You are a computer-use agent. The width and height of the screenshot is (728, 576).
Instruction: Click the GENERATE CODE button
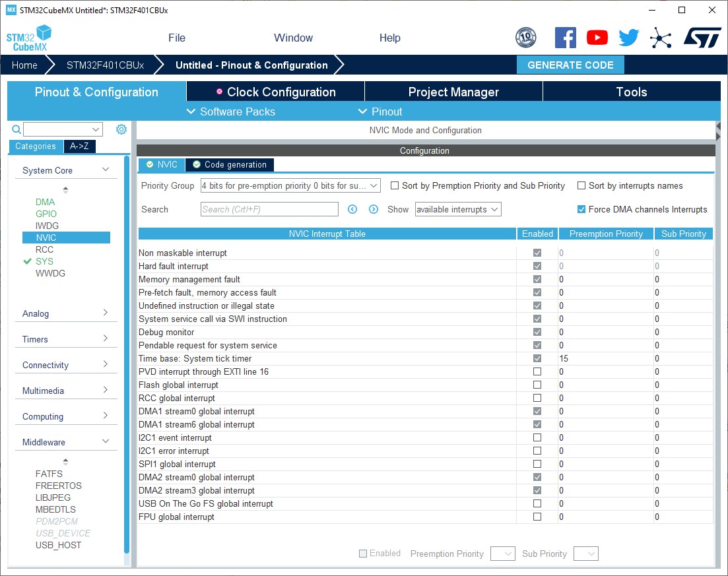570,65
